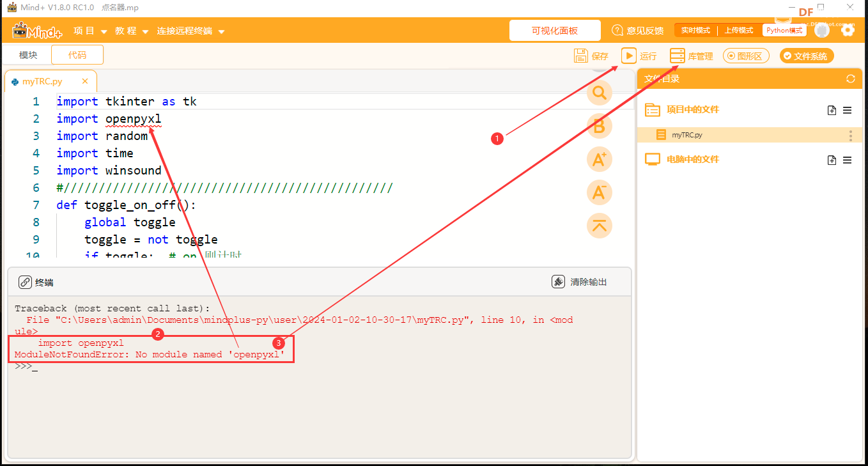Click ModuleNotFoundError message in terminal
Viewport: 868px width, 466px height.
(x=149, y=354)
